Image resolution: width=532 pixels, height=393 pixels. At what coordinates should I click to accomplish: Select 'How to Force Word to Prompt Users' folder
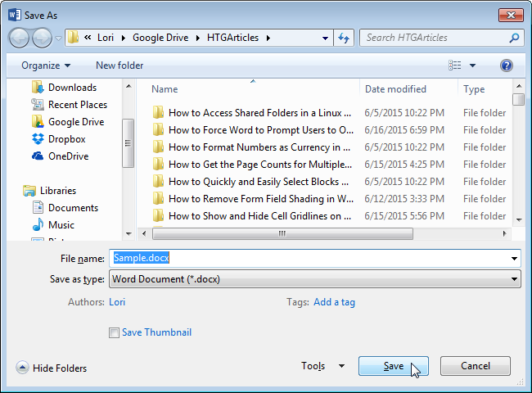pos(261,130)
